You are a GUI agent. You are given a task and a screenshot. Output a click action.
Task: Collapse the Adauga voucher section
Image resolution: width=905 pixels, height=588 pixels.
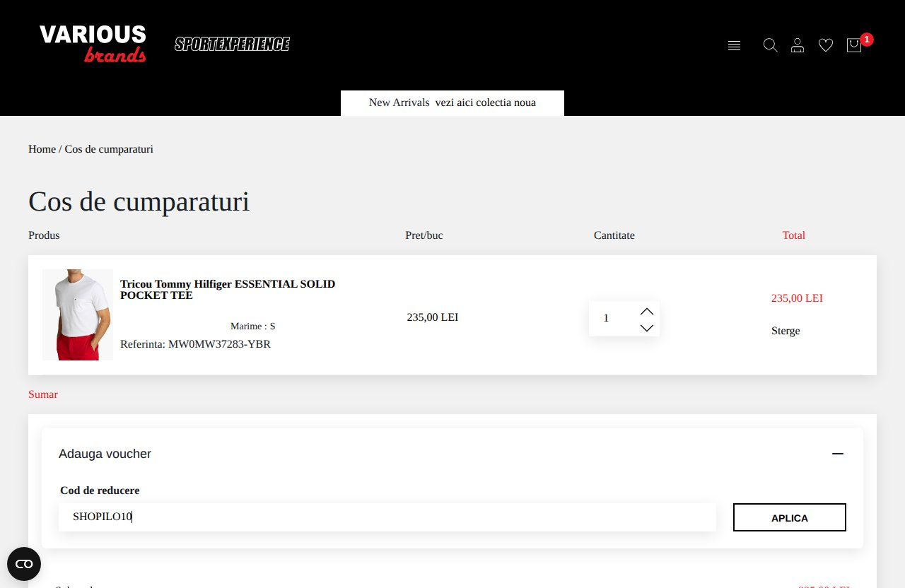click(838, 454)
